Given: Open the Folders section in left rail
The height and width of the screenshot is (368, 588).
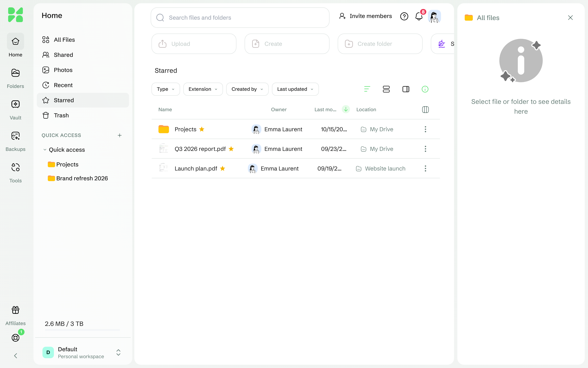Looking at the screenshot, I should coord(15,78).
